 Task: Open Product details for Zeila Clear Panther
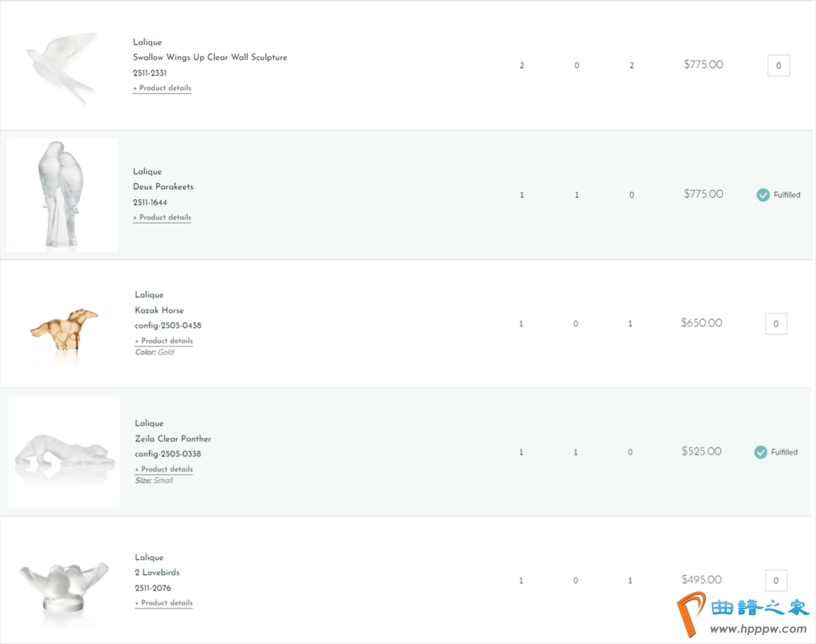[164, 470]
